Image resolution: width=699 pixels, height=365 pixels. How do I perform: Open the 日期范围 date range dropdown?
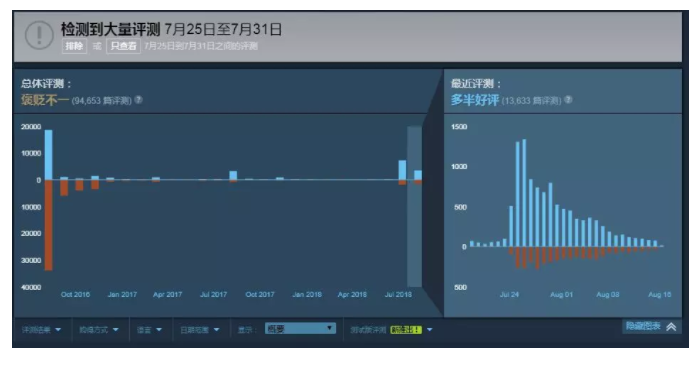pyautogui.click(x=200, y=330)
